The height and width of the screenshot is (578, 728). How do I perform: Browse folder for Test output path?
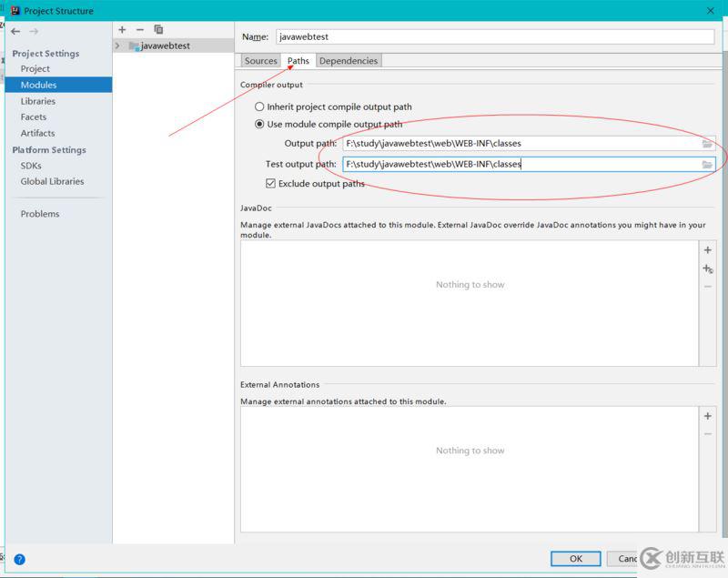point(707,165)
